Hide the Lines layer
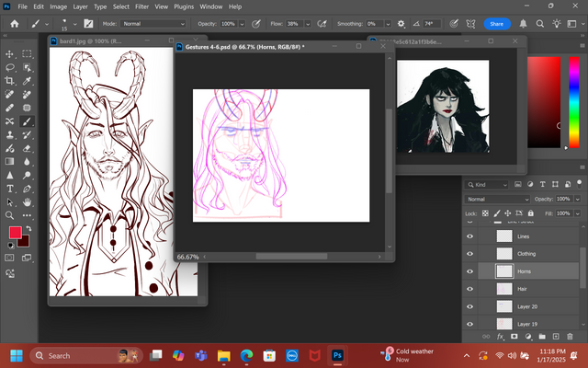 coord(470,236)
